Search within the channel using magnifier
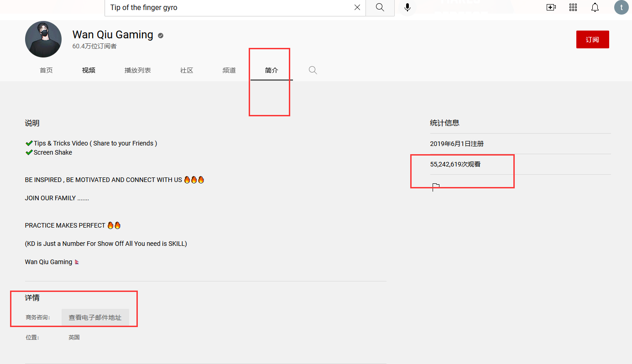Viewport: 632px width, 364px height. click(313, 70)
